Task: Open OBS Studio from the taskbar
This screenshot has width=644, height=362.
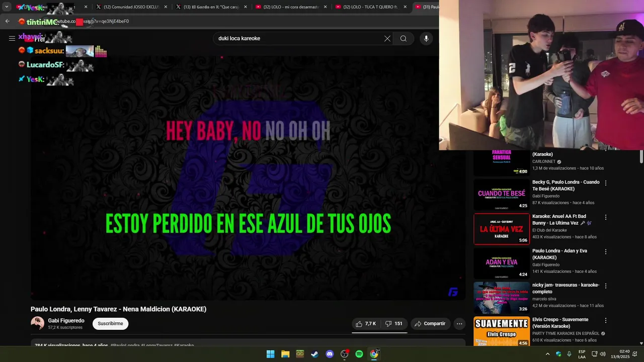Action: (345, 354)
